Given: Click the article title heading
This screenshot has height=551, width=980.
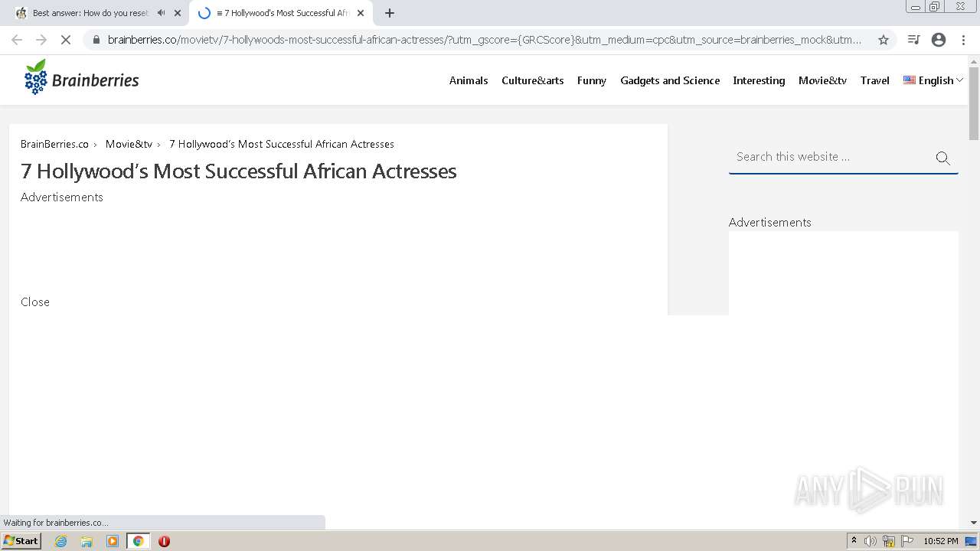Looking at the screenshot, I should 238,171.
